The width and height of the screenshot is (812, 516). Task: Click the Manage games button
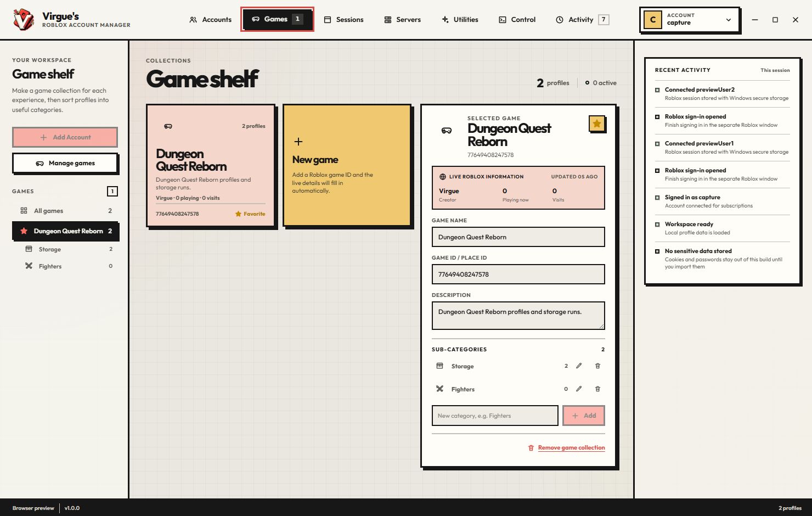(65, 163)
